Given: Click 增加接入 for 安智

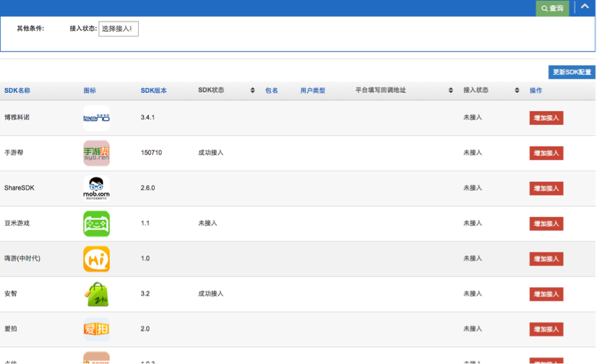Looking at the screenshot, I should [546, 294].
